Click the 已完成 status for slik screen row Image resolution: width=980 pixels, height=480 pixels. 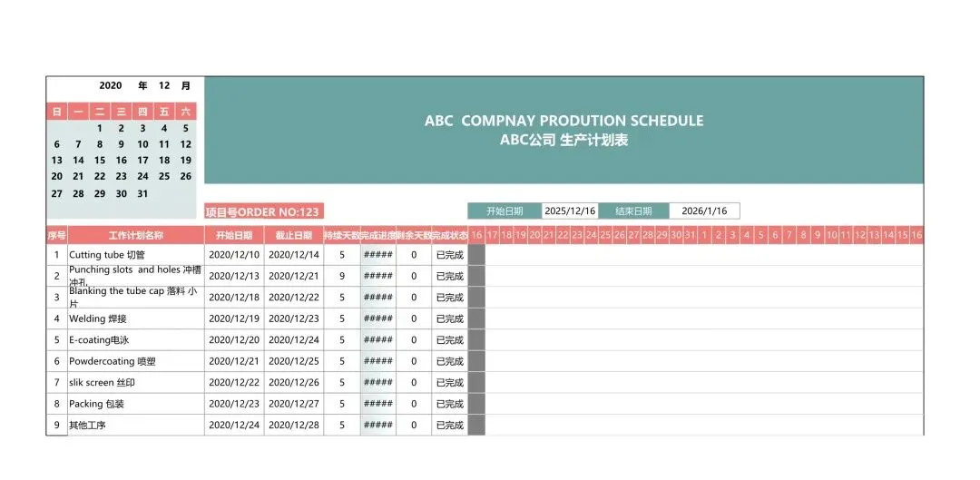(449, 383)
